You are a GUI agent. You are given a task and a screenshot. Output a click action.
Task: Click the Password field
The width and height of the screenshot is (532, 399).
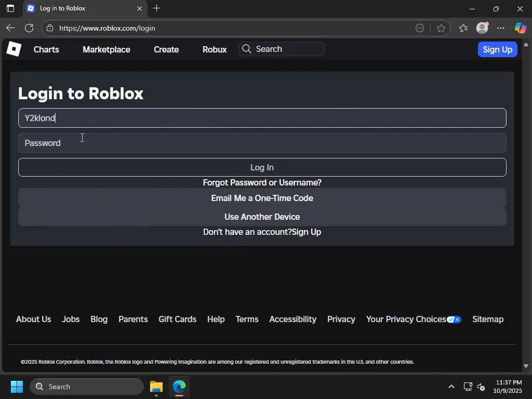pos(262,143)
